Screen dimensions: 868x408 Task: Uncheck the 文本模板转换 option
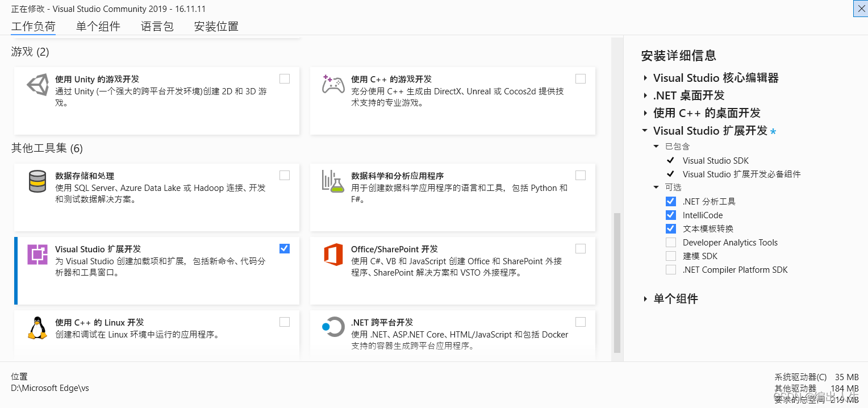[x=671, y=228]
